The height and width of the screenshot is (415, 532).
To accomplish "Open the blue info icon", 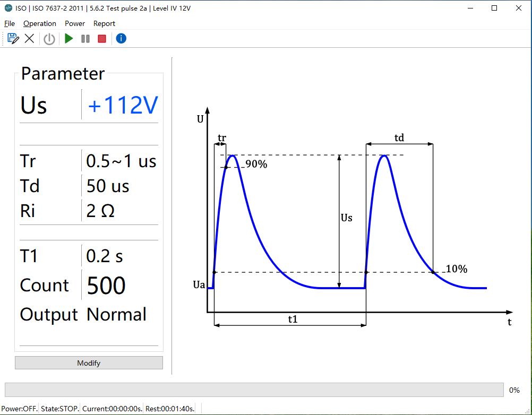I will (121, 39).
